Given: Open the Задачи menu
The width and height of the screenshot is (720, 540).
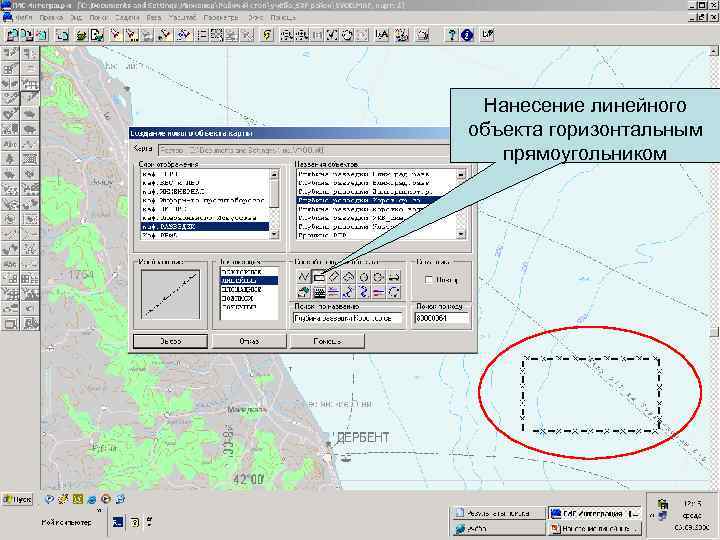Looking at the screenshot, I should click(x=127, y=17).
